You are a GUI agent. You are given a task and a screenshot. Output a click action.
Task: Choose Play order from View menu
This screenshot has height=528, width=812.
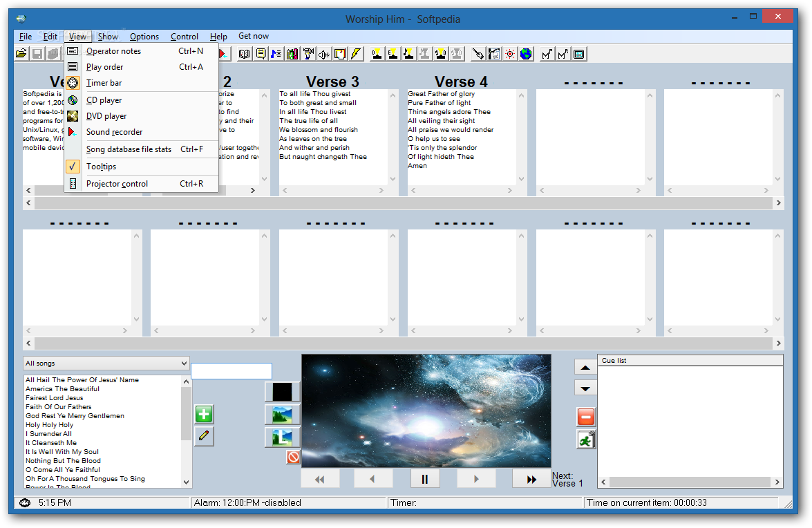(141, 67)
